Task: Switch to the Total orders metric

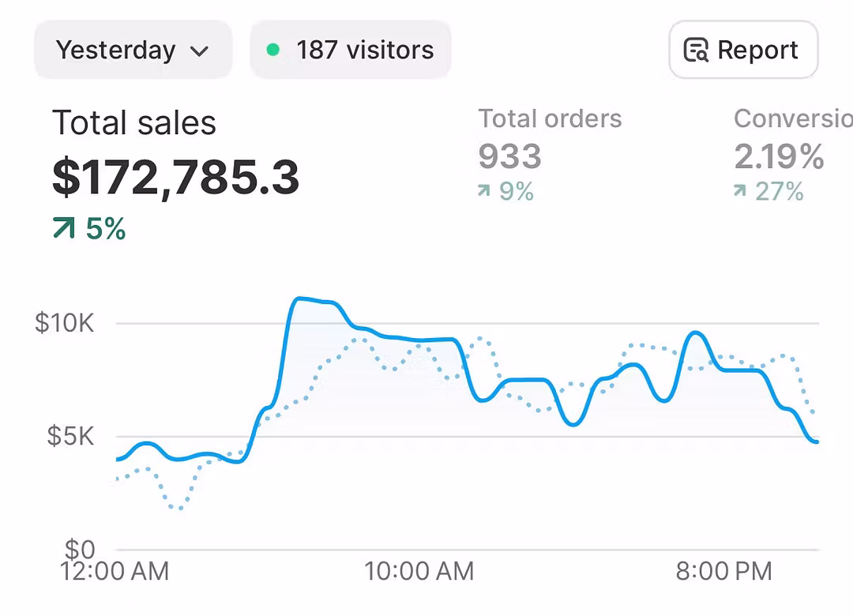Action: click(x=550, y=119)
